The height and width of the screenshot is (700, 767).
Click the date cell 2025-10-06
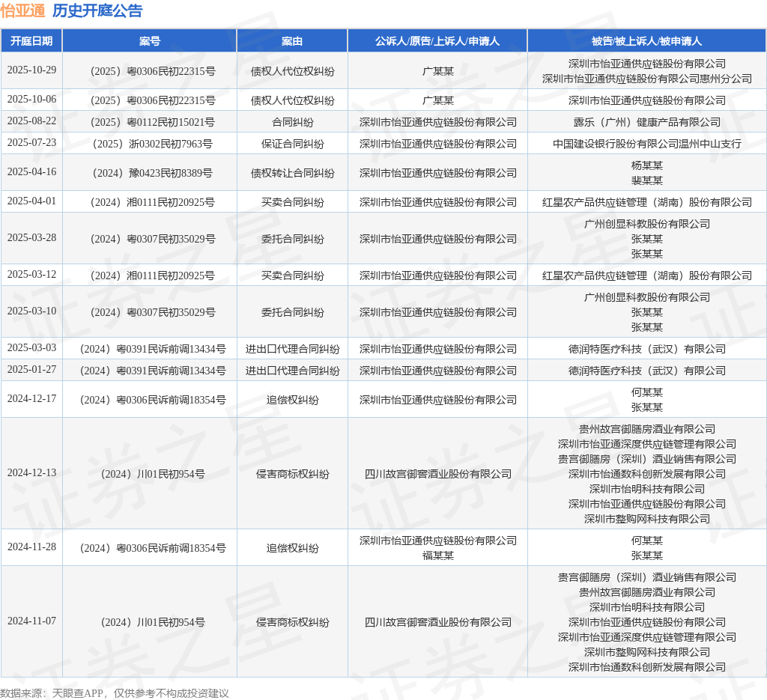(x=31, y=100)
